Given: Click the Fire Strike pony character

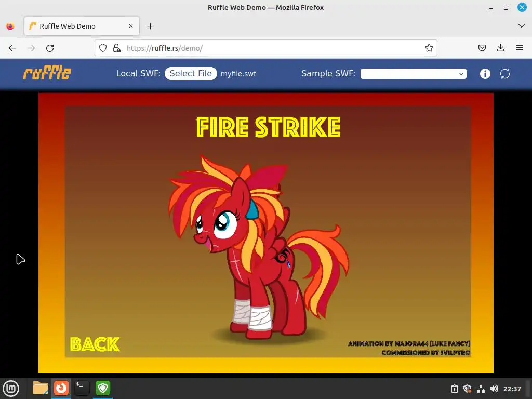Looking at the screenshot, I should pyautogui.click(x=259, y=248).
